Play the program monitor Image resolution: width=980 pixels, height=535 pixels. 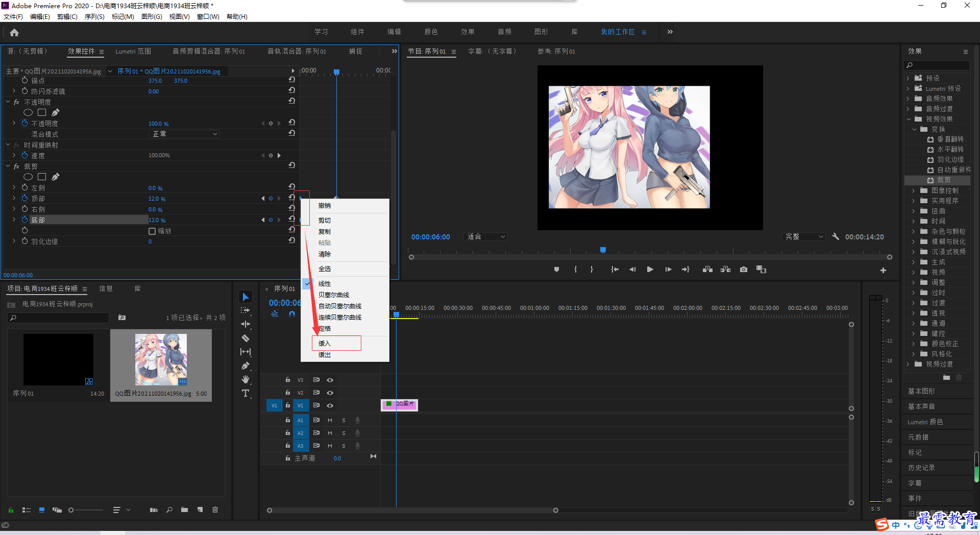pyautogui.click(x=650, y=270)
